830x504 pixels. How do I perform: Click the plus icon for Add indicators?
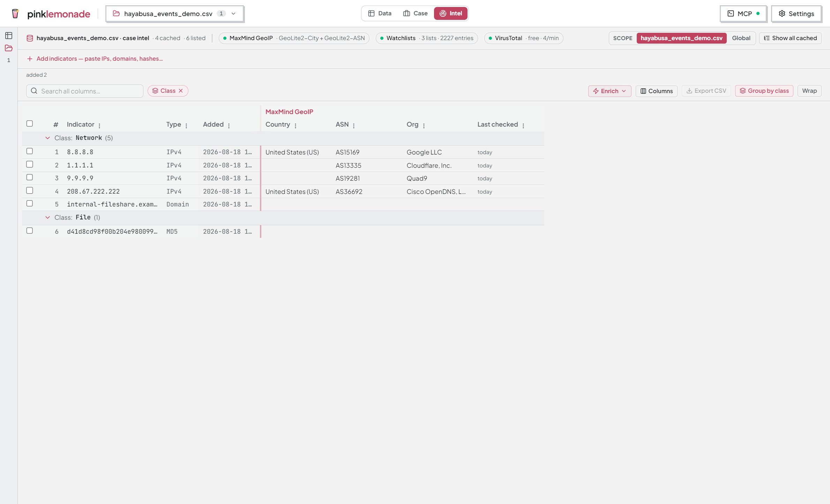click(30, 59)
